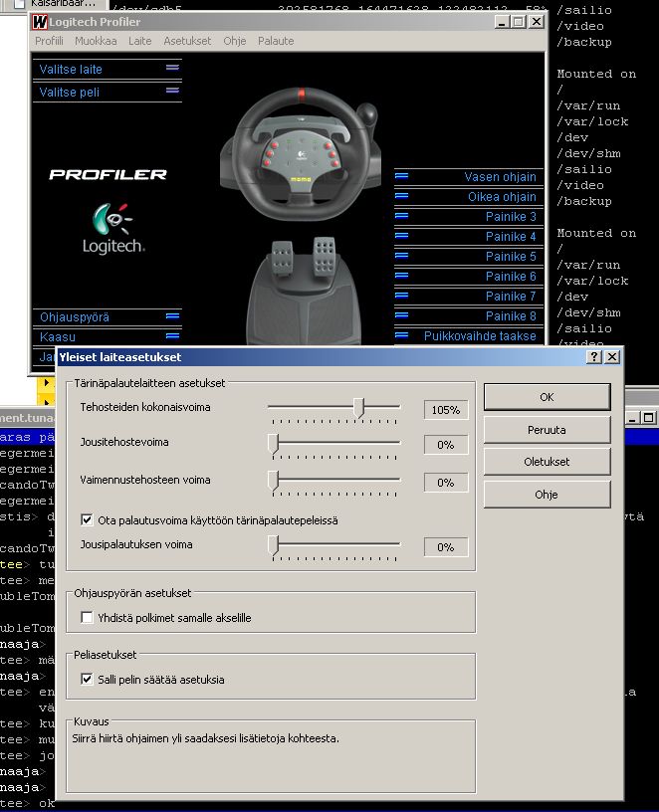Screen dimensions: 659x812
Task: Click the Oletukset defaults button
Action: click(547, 462)
